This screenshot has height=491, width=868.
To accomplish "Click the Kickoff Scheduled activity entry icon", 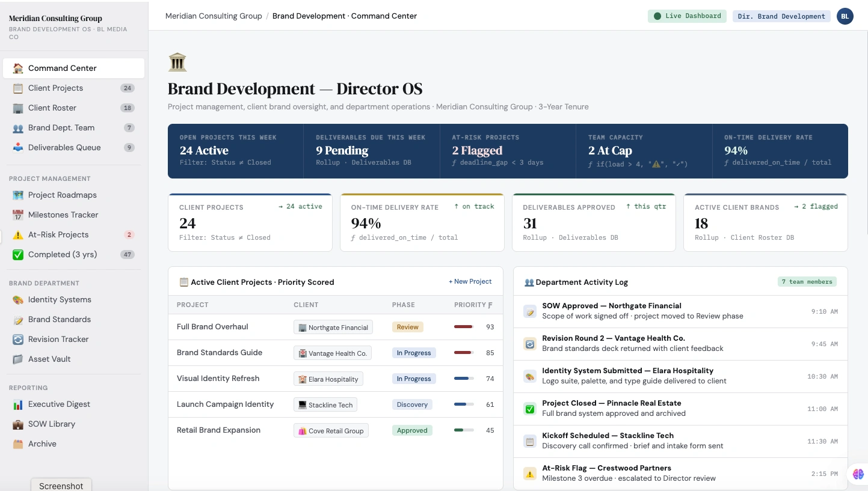I will point(530,442).
